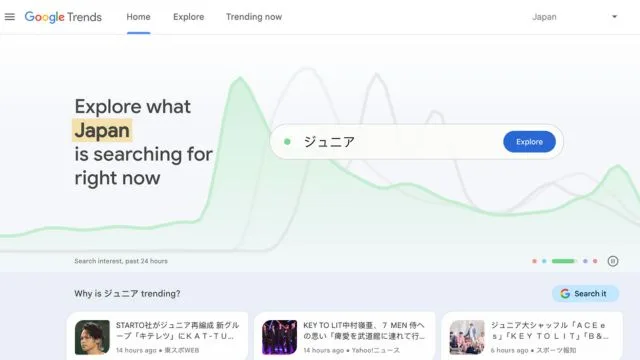Screen dimensions: 640x360
Task: Click '14 hours ago' under the STARTO article
Action: (136, 350)
